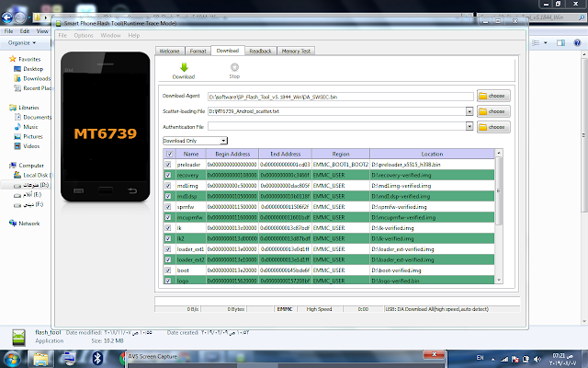Click the Stop icon in the toolbar

(234, 67)
